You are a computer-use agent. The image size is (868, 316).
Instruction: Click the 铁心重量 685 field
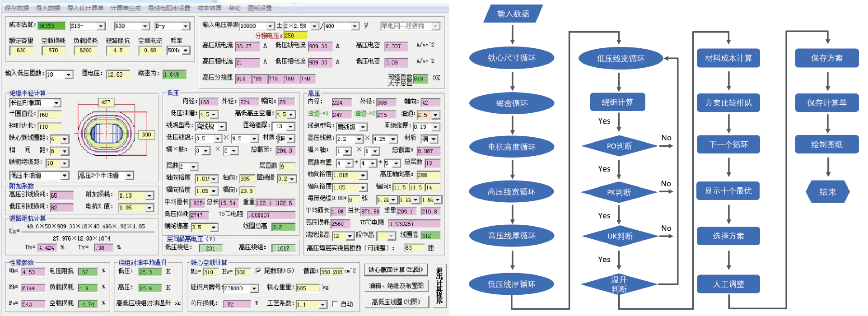pyautogui.click(x=307, y=288)
